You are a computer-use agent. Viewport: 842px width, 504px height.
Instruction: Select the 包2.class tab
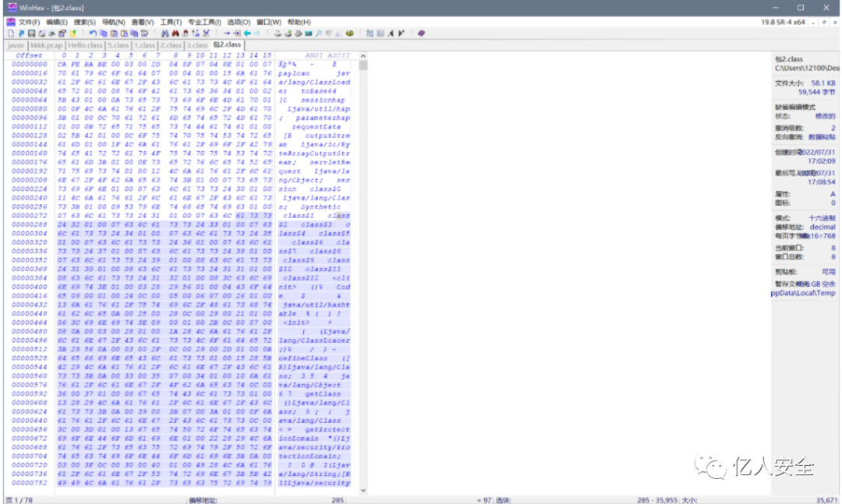coord(227,44)
